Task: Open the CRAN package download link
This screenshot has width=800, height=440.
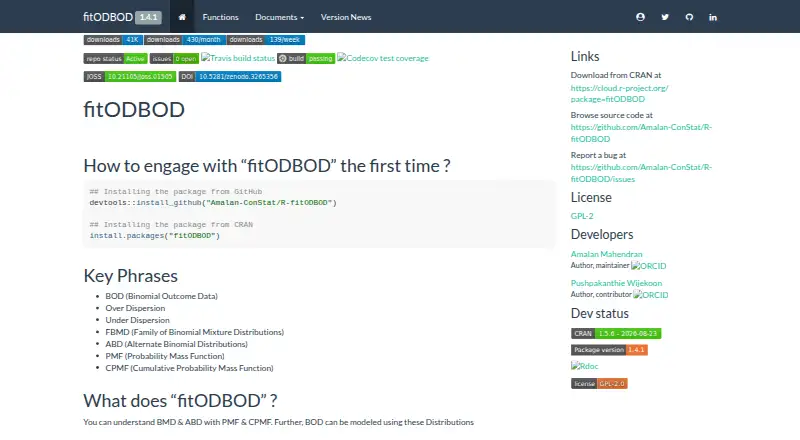Action: pos(619,93)
